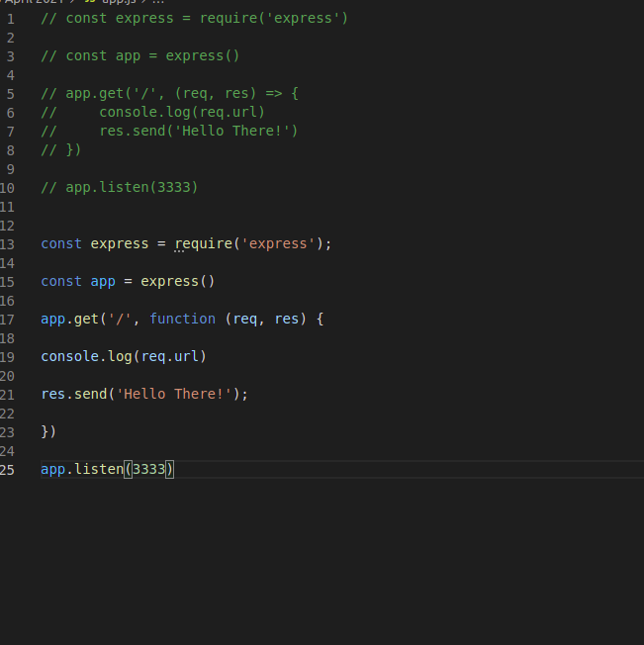Click line number 25 in the gutter
The image size is (644, 645).
(8, 470)
